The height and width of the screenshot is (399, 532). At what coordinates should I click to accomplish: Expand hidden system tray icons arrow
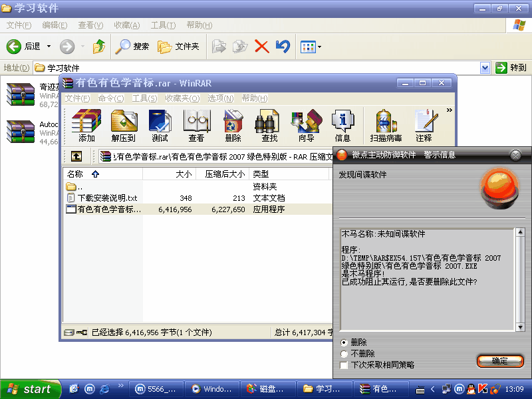click(x=433, y=389)
